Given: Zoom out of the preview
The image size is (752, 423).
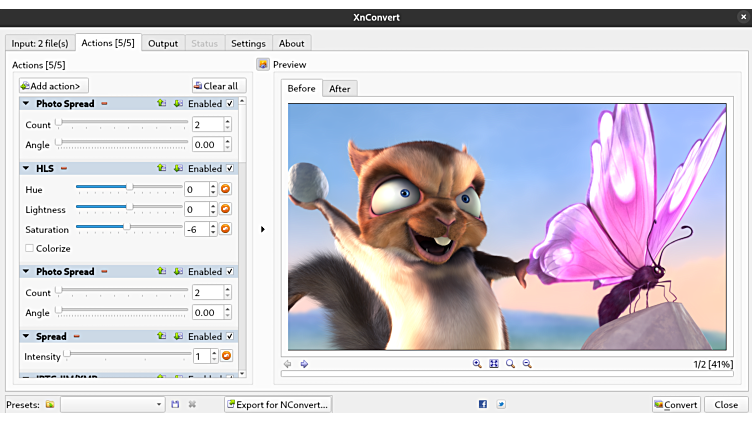Looking at the screenshot, I should point(527,364).
